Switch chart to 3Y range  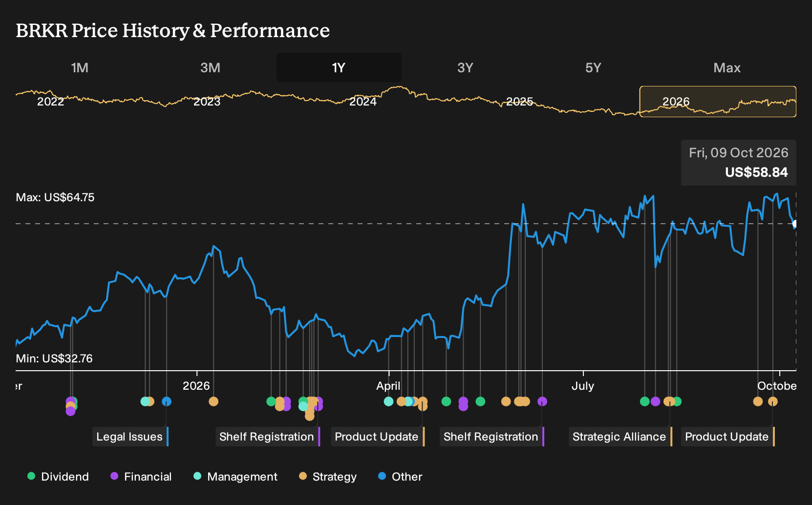[x=465, y=67]
